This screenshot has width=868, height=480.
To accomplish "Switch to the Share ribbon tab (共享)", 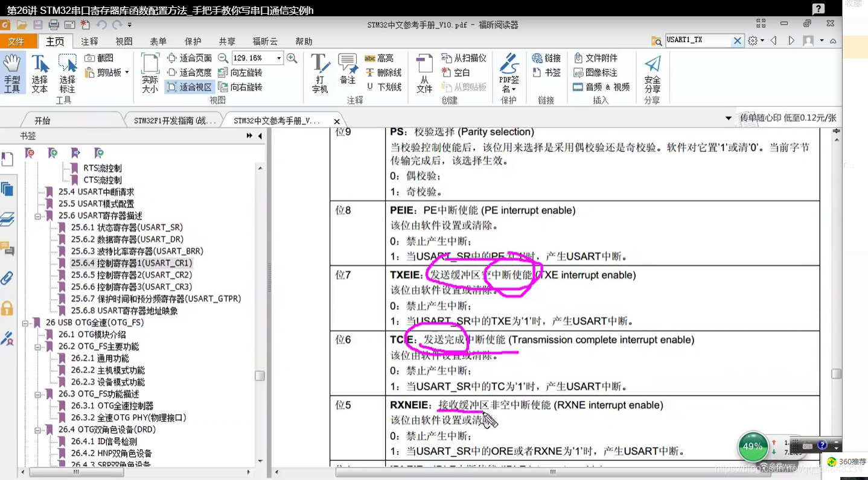I will tap(227, 42).
